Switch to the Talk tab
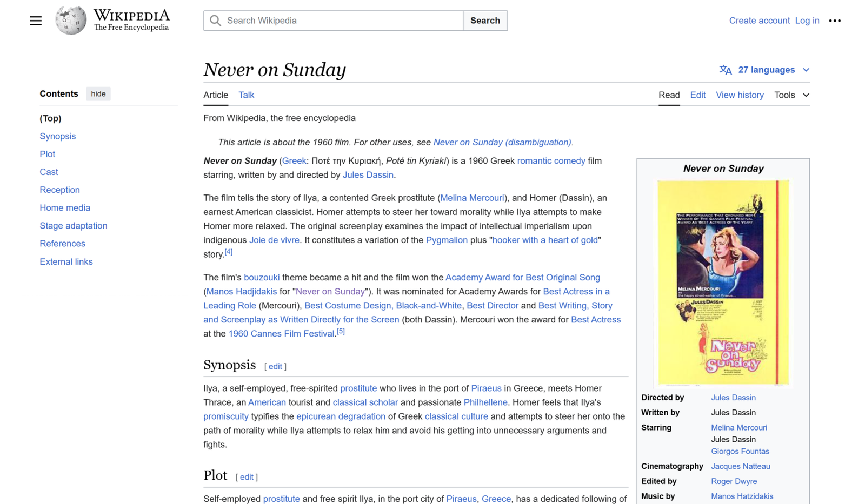This screenshot has height=504, width=865. point(246,95)
